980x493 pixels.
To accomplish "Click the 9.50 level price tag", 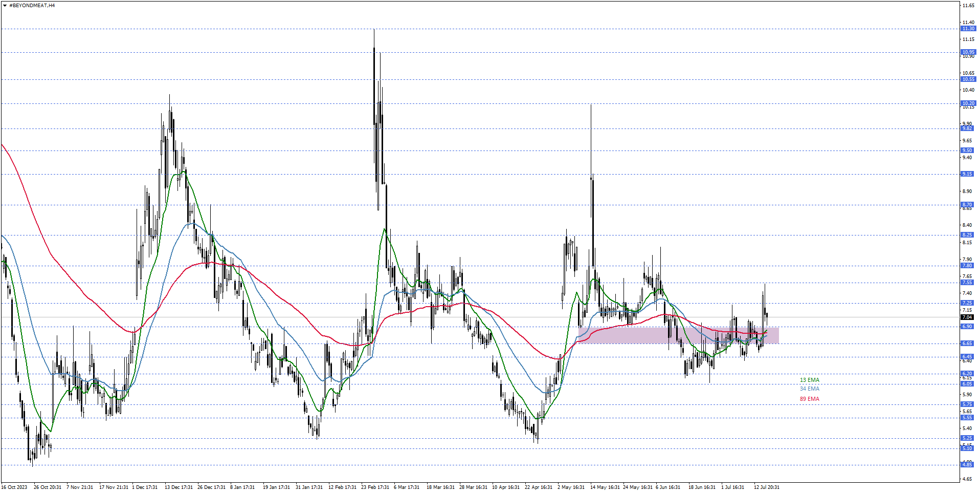I will click(968, 151).
